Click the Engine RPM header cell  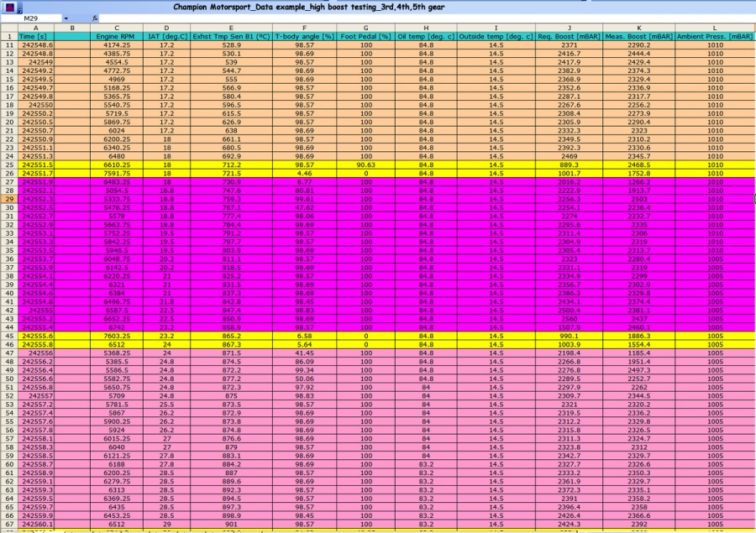(x=116, y=37)
